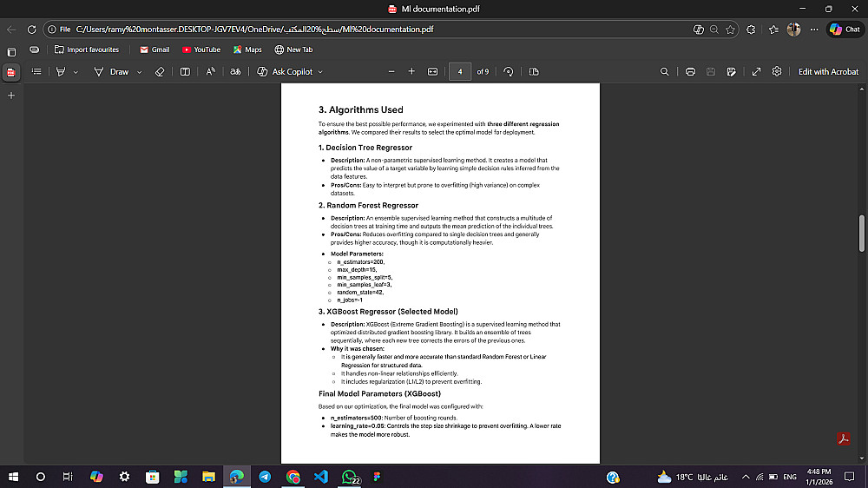This screenshot has width=868, height=488.
Task: Select the Erase tool
Action: pos(160,71)
